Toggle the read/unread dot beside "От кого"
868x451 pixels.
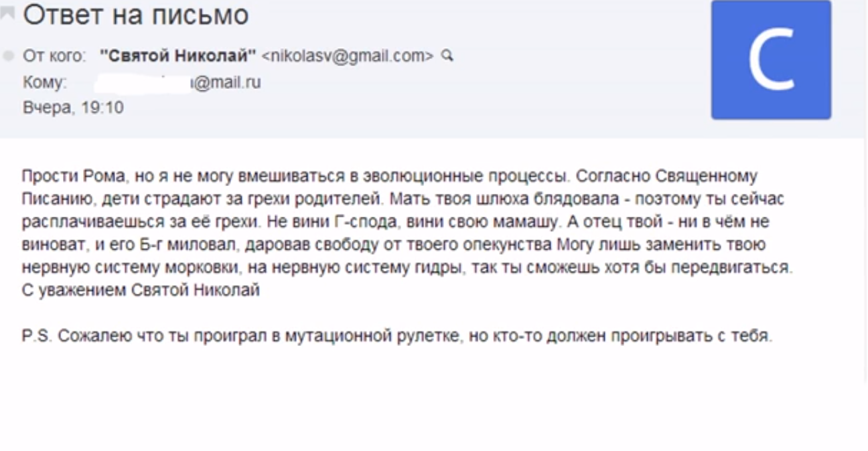(x=9, y=57)
